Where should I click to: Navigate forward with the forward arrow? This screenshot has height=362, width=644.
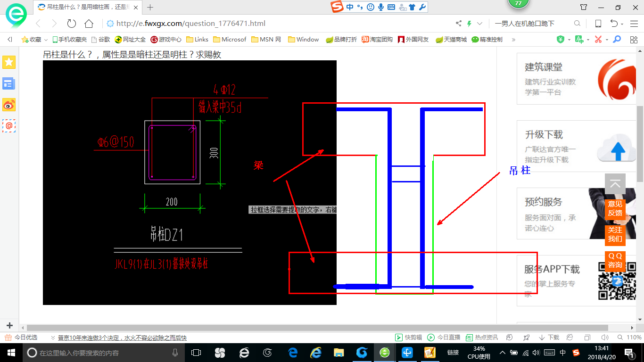point(54,24)
